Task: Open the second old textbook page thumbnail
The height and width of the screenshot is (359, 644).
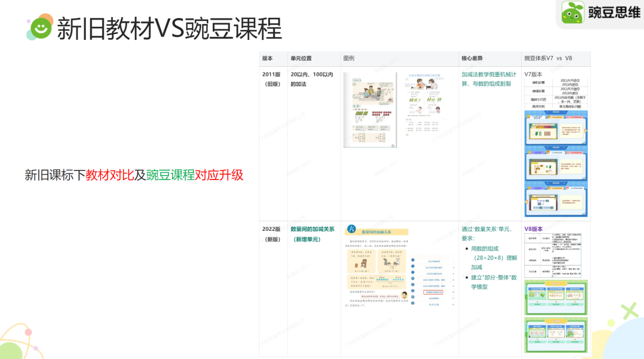Action: pyautogui.click(x=426, y=104)
